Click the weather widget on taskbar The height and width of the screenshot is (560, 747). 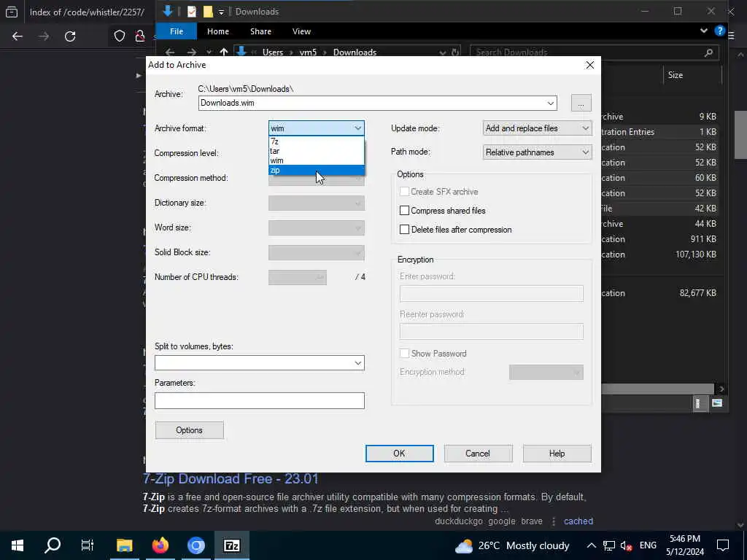click(512, 545)
